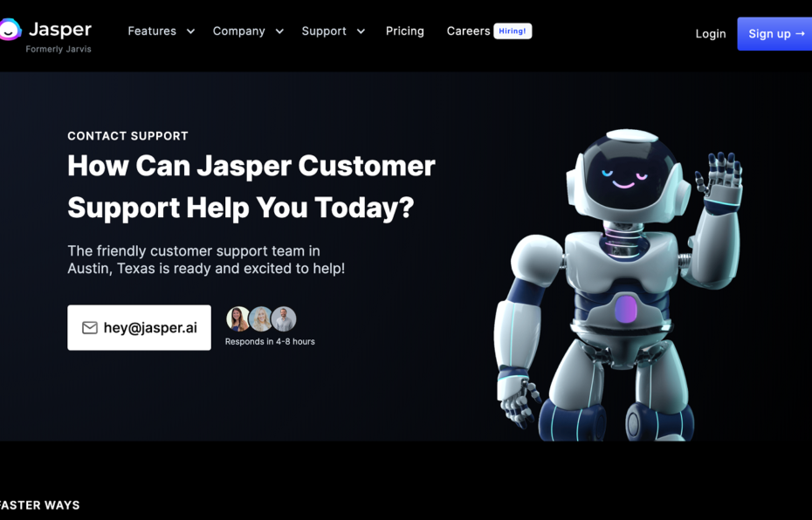The height and width of the screenshot is (520, 812).
Task: Click the first support agent avatar
Action: (x=237, y=318)
